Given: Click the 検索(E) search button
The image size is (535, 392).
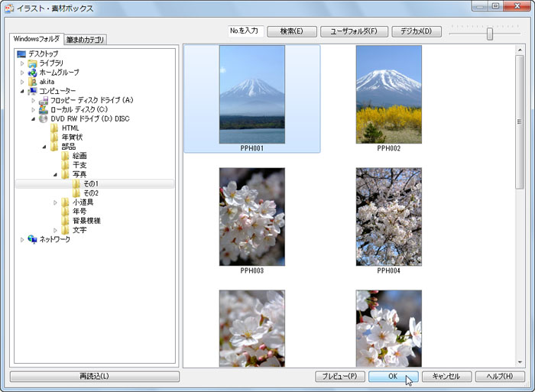Looking at the screenshot, I should [x=291, y=31].
